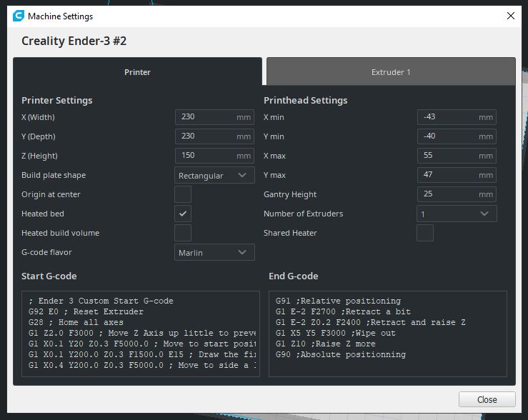
Task: Close the Machine Settings dialog with X
Action: click(x=510, y=16)
